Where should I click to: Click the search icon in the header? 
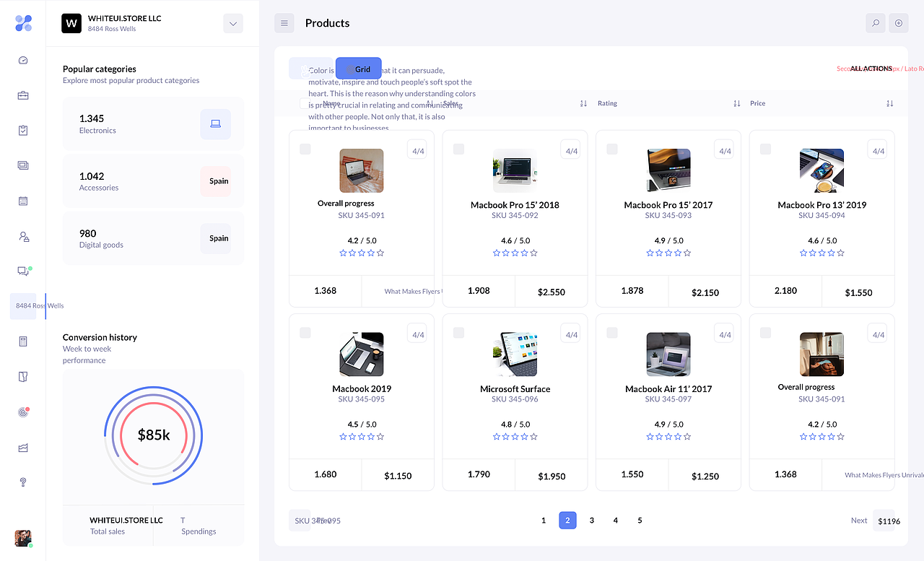875,23
